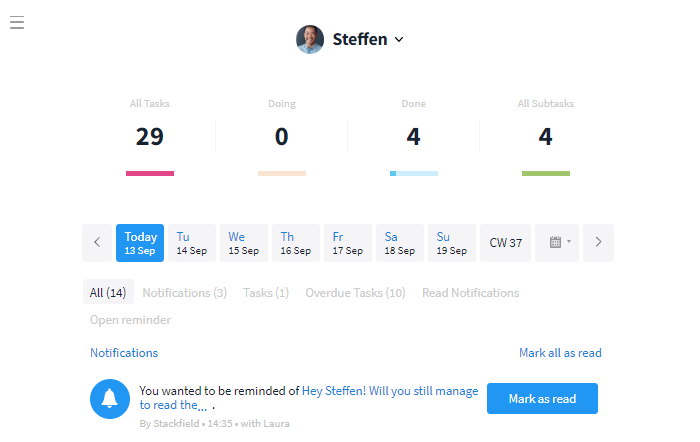This screenshot has height=442, width=700.
Task: Choose calendar week CW 37
Action: coord(505,243)
